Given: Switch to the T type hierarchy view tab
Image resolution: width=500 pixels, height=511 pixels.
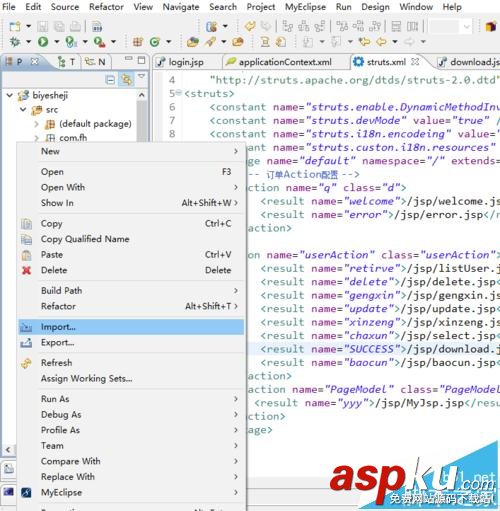Looking at the screenshot, I should pyautogui.click(x=66, y=62).
